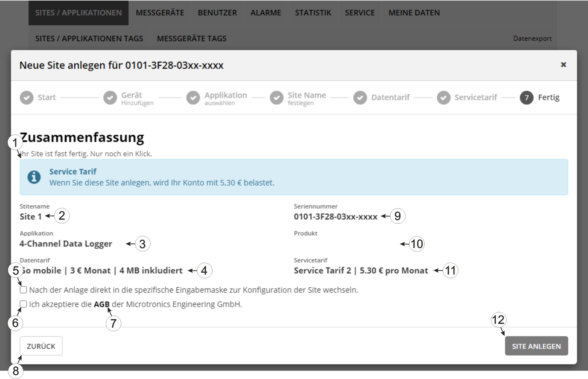Click the info icon in Service Tarif box
588x379 pixels.
(x=34, y=177)
